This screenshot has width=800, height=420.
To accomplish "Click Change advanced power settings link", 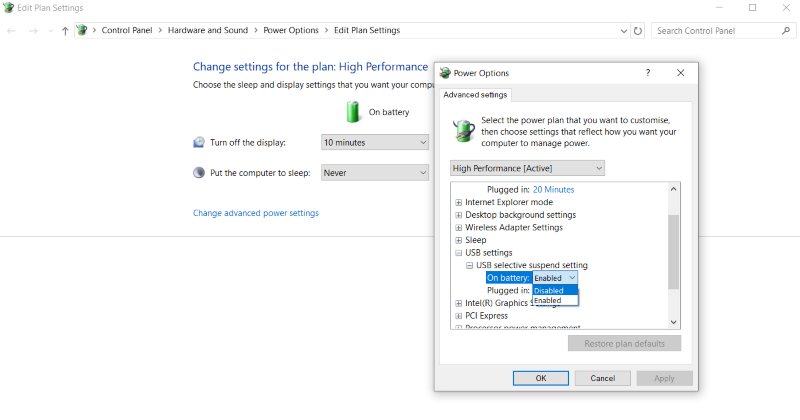I will (256, 213).
